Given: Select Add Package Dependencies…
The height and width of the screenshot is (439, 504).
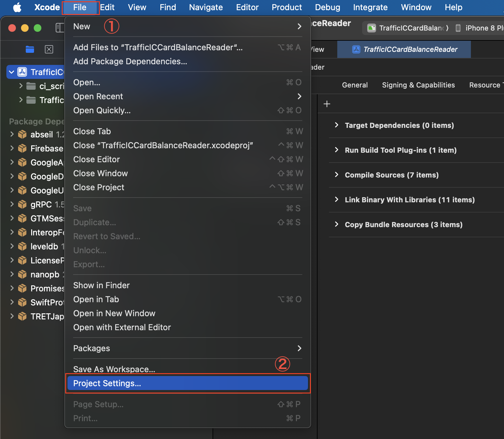Looking at the screenshot, I should (188, 61).
